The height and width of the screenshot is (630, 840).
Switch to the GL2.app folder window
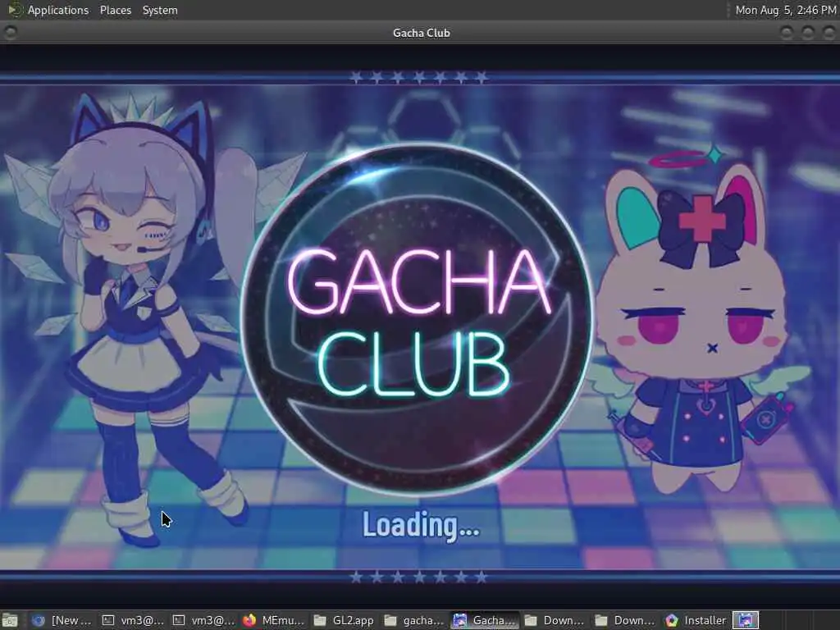point(345,620)
